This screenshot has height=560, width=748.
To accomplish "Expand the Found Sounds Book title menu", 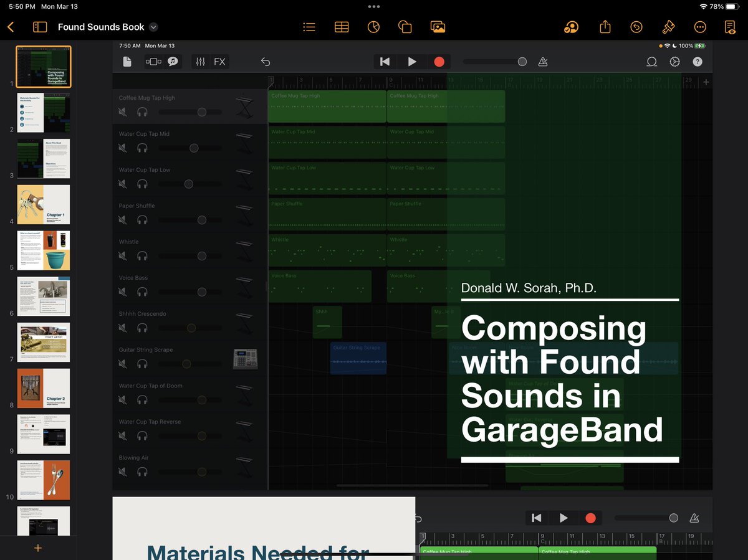I will click(x=153, y=27).
